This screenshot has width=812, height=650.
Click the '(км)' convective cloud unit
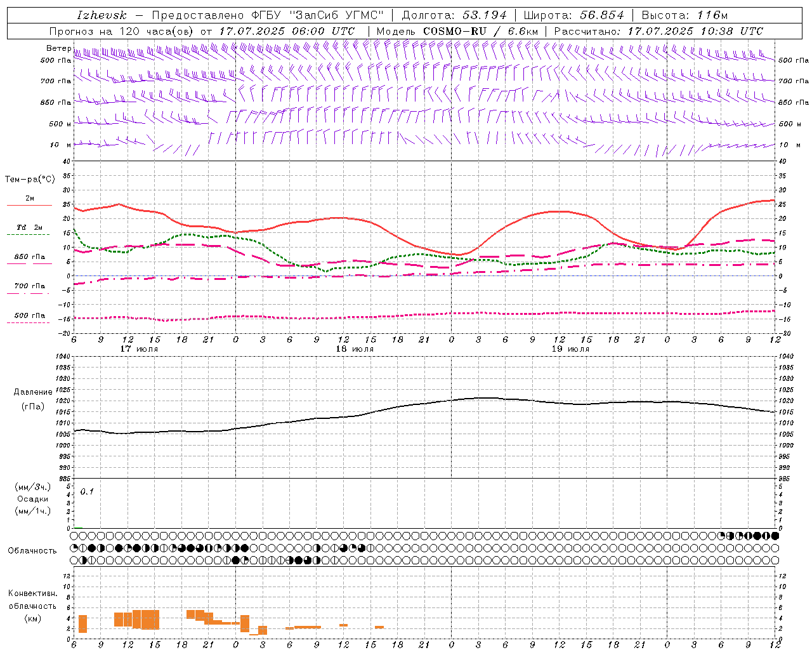32,618
